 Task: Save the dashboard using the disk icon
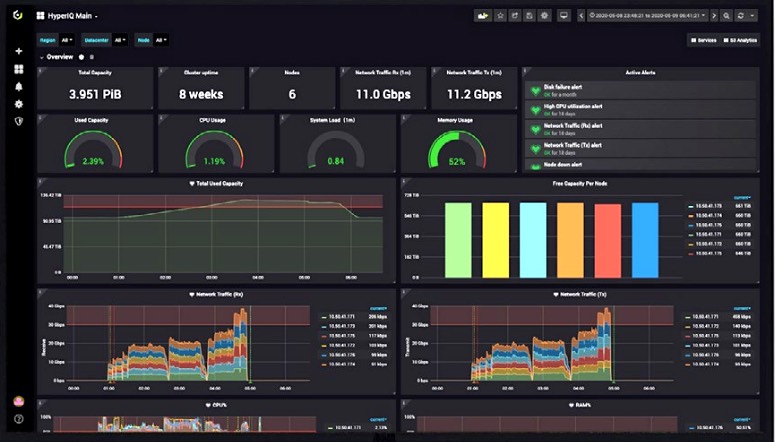click(x=529, y=16)
